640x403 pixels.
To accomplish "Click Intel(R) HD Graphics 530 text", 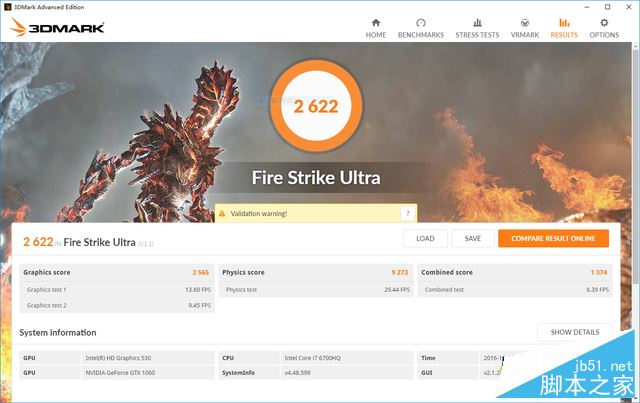I will (x=118, y=358).
